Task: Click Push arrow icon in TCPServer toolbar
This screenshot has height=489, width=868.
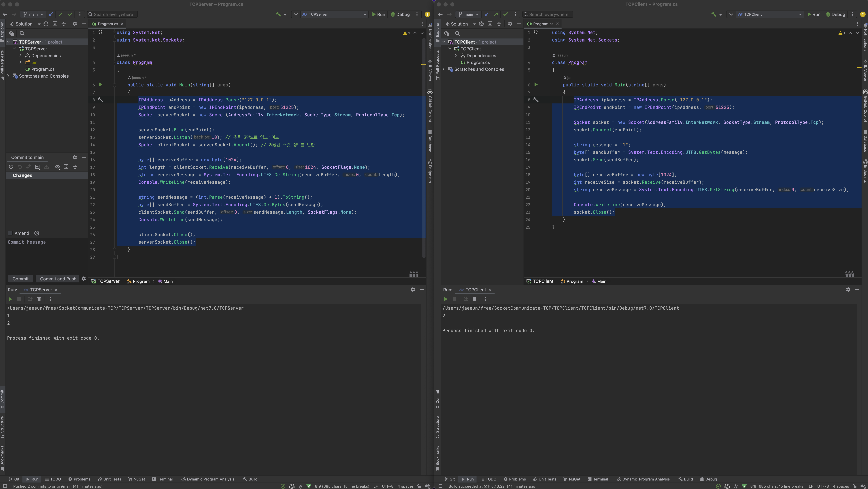Action: click(x=60, y=14)
